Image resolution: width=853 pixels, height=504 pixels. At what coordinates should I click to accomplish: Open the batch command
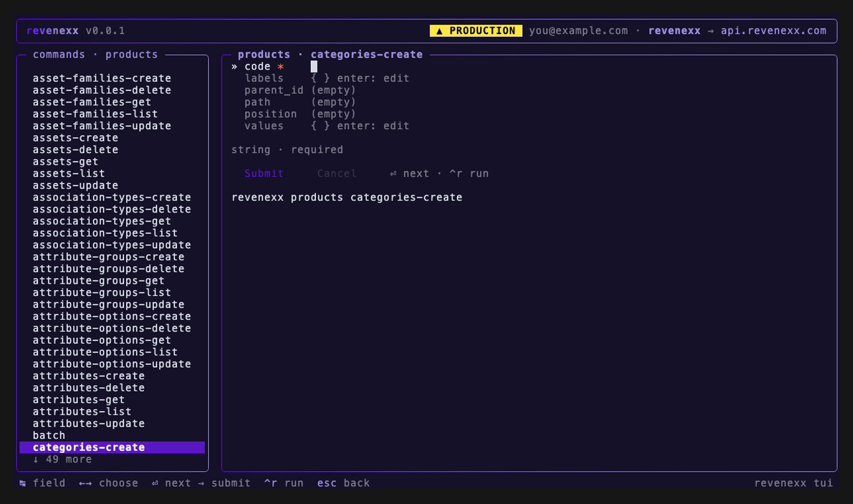(49, 435)
